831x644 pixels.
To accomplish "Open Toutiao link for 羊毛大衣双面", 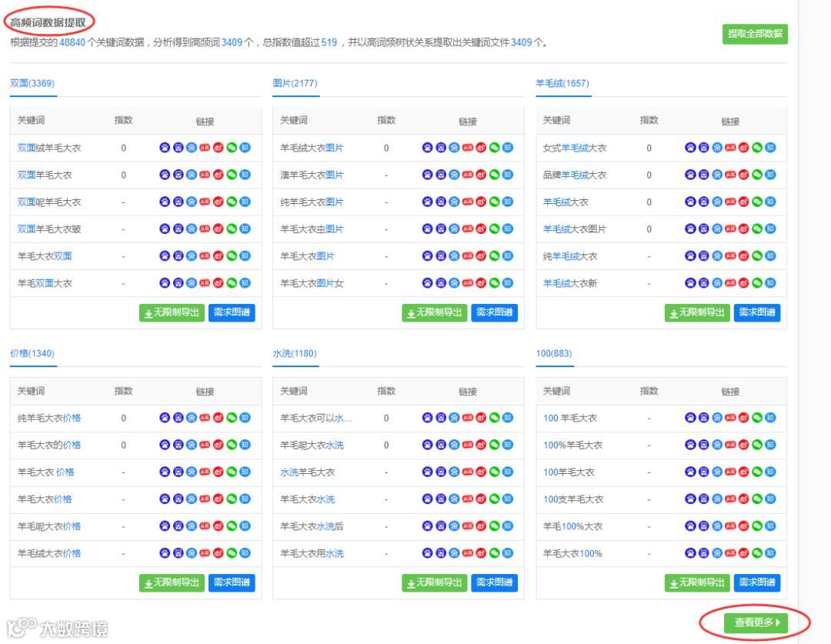I will (205, 255).
